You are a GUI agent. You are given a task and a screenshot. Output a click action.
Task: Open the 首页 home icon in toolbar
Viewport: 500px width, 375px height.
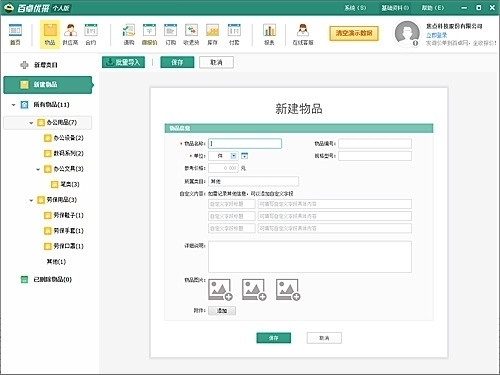[x=15, y=34]
